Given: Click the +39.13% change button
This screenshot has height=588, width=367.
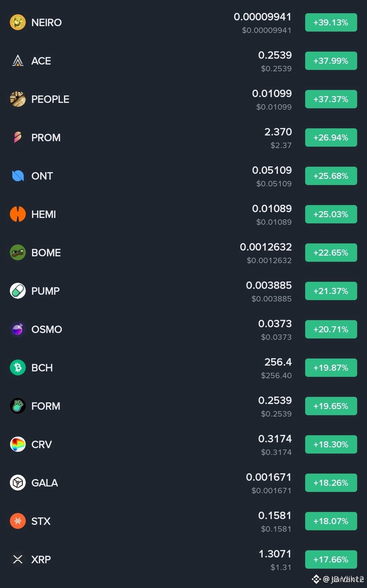Looking at the screenshot, I should [x=331, y=22].
